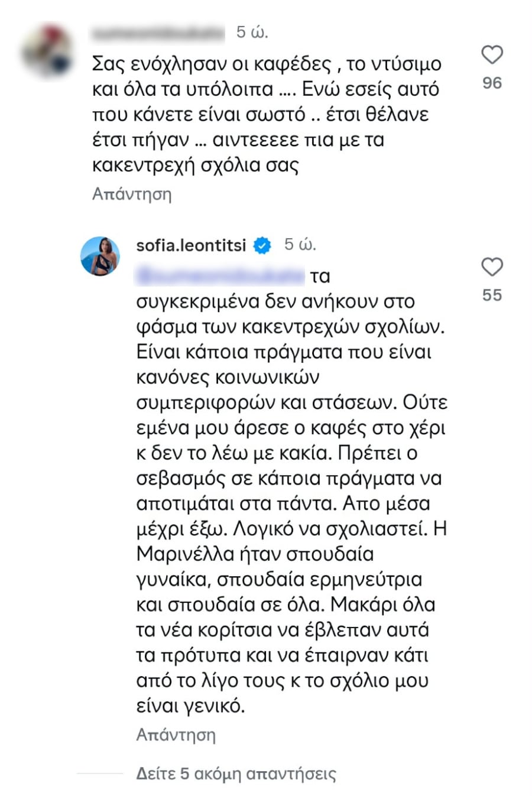Image resolution: width=532 pixels, height=796 pixels.
Task: Open the blurred username of the top commenter
Action: [158, 34]
